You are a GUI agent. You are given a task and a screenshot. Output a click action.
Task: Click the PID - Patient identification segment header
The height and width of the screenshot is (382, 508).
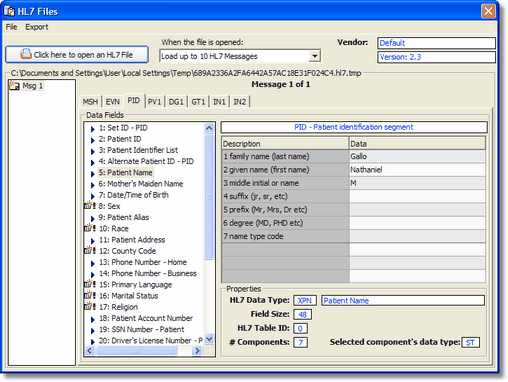tap(354, 127)
